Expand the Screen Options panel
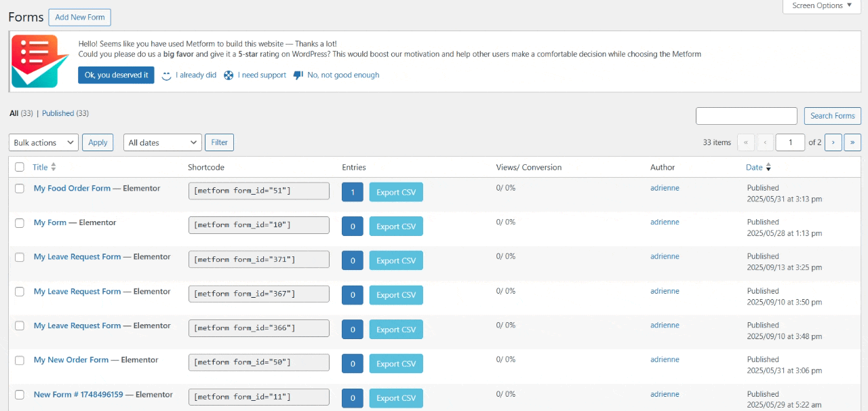 pos(821,6)
